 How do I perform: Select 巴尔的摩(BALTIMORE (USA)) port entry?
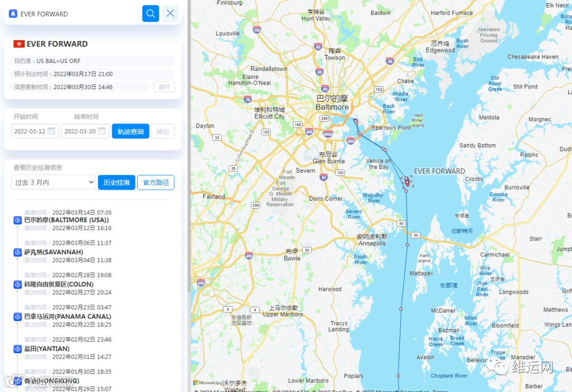(66, 220)
